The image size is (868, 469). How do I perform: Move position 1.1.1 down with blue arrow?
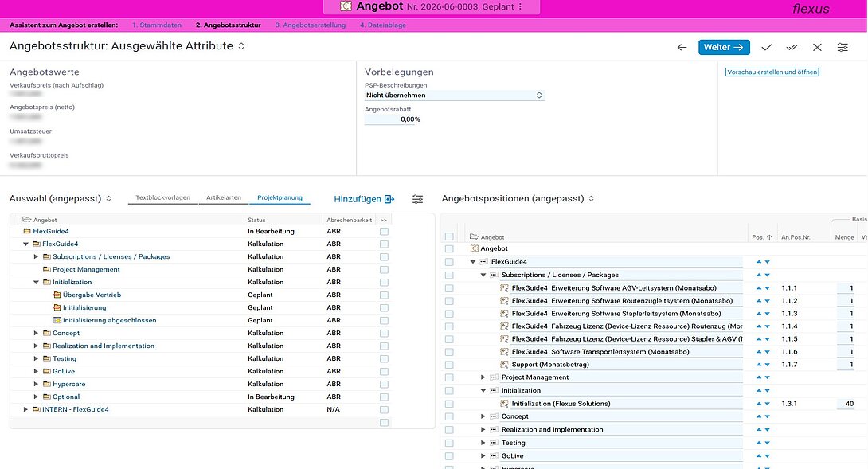(x=767, y=288)
